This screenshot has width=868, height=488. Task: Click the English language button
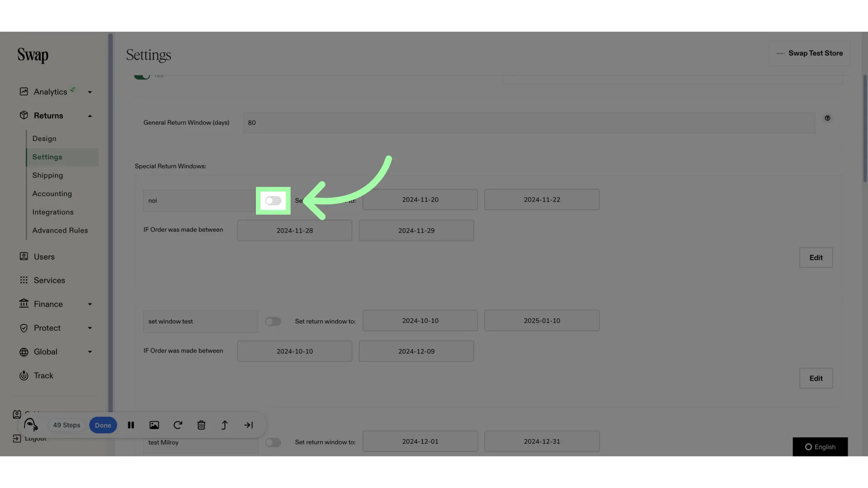pyautogui.click(x=820, y=447)
